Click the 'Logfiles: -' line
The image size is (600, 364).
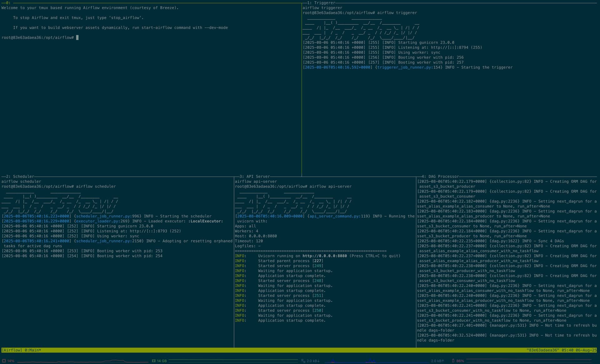[x=248, y=246]
